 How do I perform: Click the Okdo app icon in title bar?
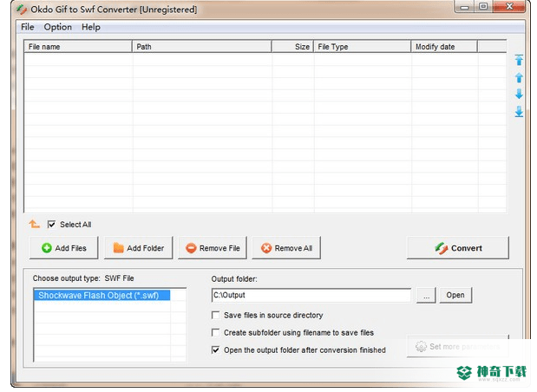(21, 10)
